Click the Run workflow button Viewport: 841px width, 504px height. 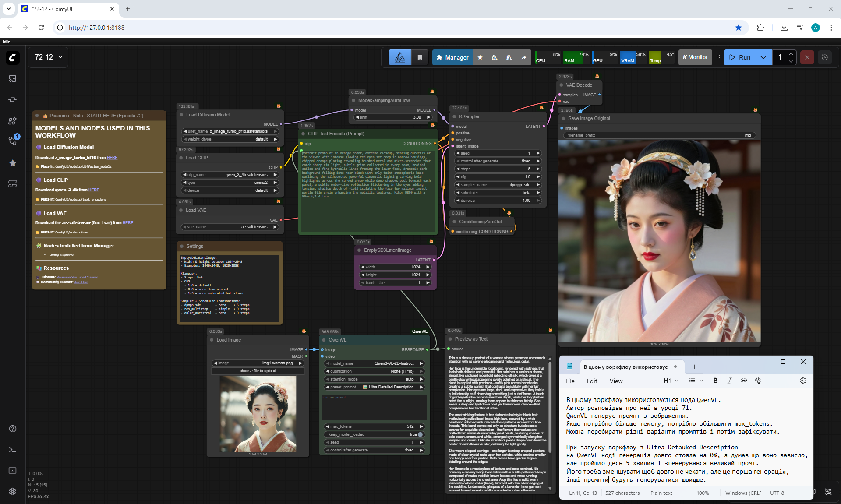[x=740, y=57]
